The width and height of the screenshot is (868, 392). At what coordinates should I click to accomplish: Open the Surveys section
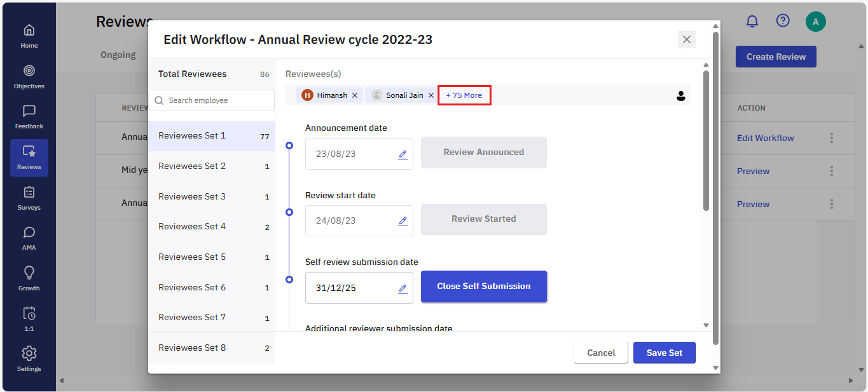[x=29, y=198]
